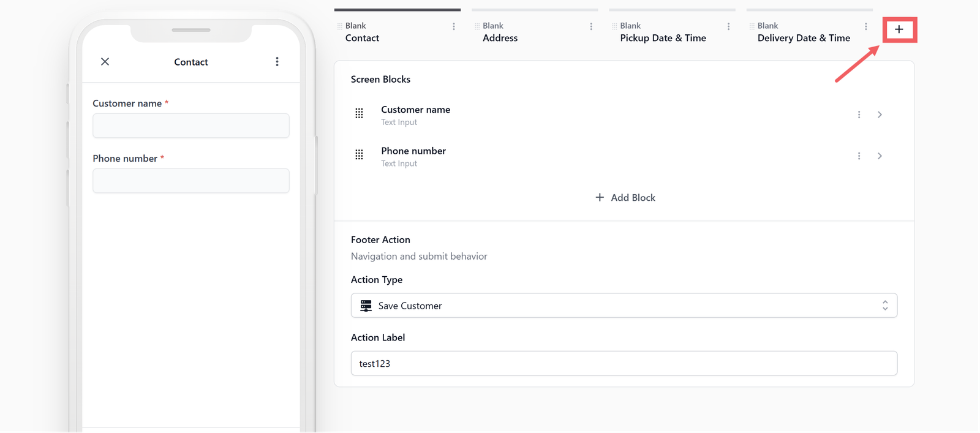980x433 pixels.
Task: Open the Contact tab options menu
Action: (x=454, y=26)
